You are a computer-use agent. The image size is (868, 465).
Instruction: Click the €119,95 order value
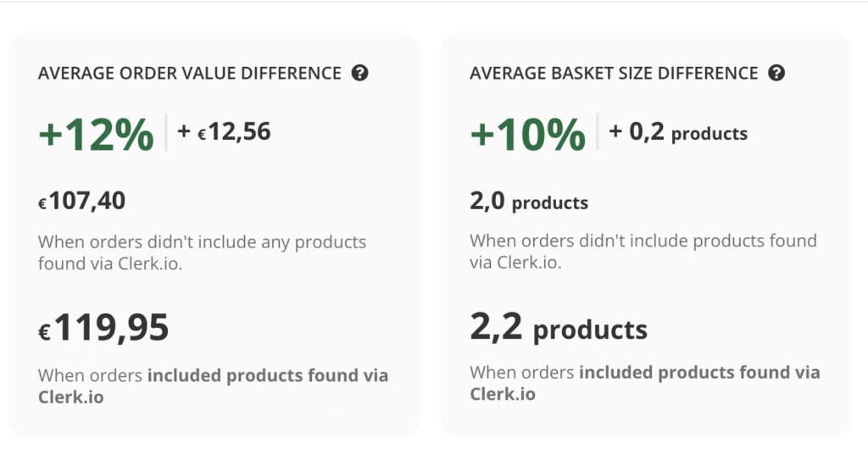point(103,328)
